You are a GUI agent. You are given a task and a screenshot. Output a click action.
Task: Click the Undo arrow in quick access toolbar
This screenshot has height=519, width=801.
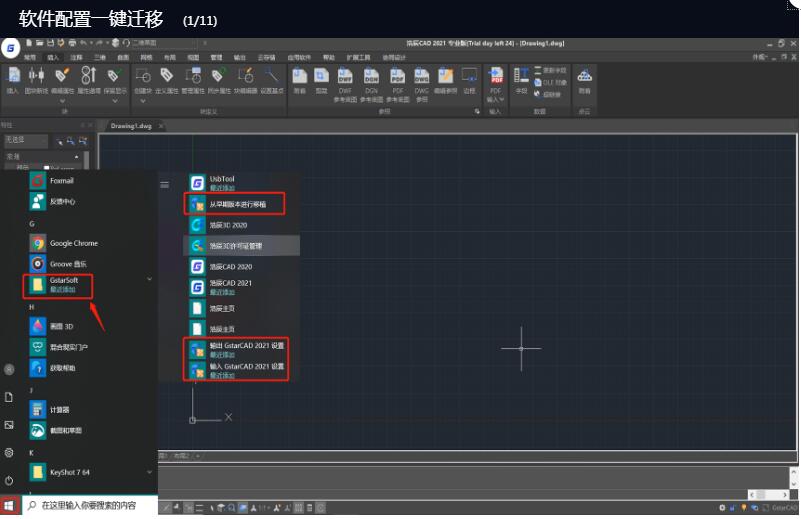pyautogui.click(x=83, y=43)
